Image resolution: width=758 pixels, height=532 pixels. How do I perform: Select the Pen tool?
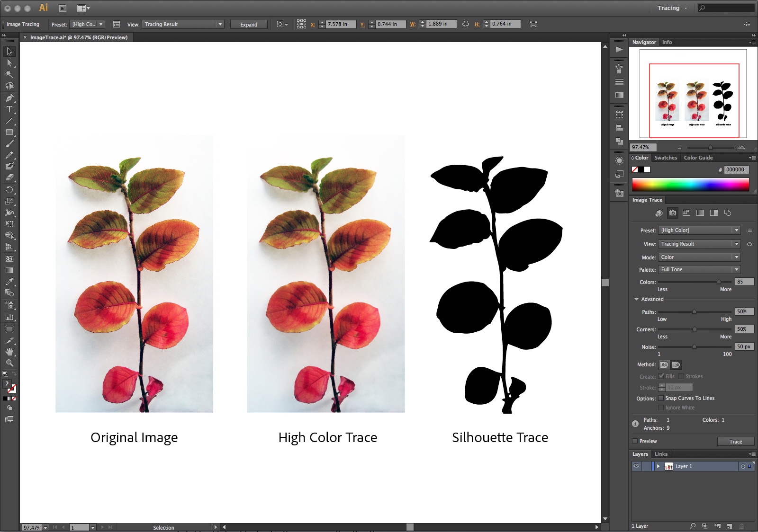(9, 98)
